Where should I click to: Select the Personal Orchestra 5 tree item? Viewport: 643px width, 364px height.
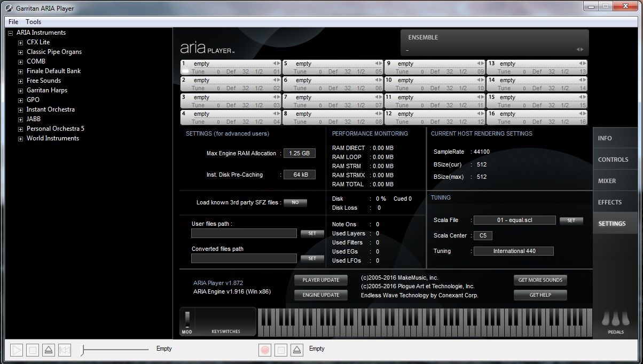click(56, 129)
